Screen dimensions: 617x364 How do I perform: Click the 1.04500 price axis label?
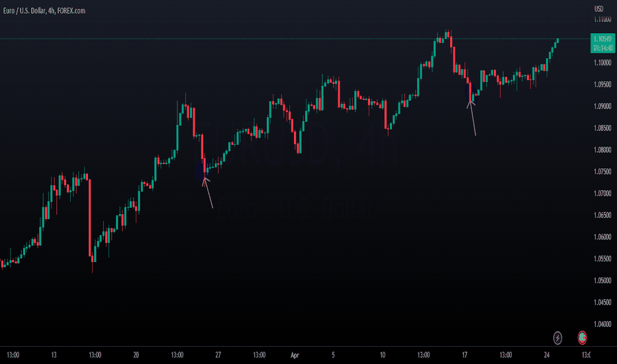602,302
